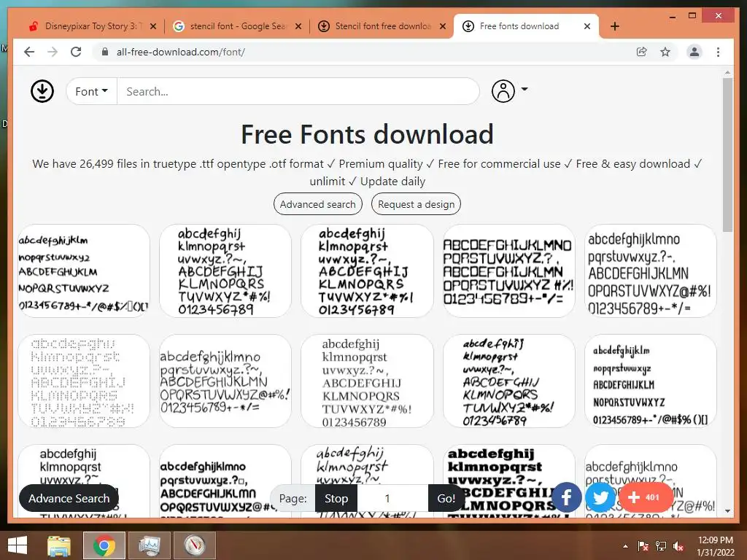Screen dimensions: 747x560
Task: Click the Stop button in pager
Action: click(336, 498)
